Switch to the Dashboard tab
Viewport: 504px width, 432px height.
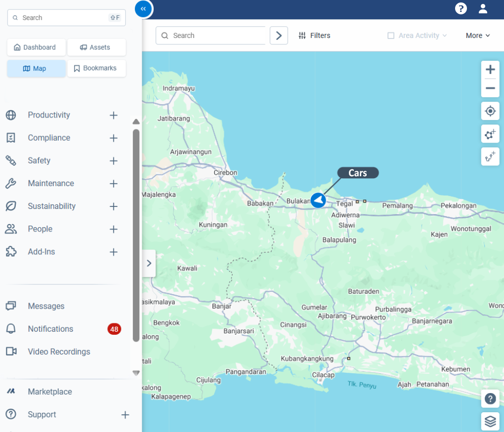tap(36, 47)
